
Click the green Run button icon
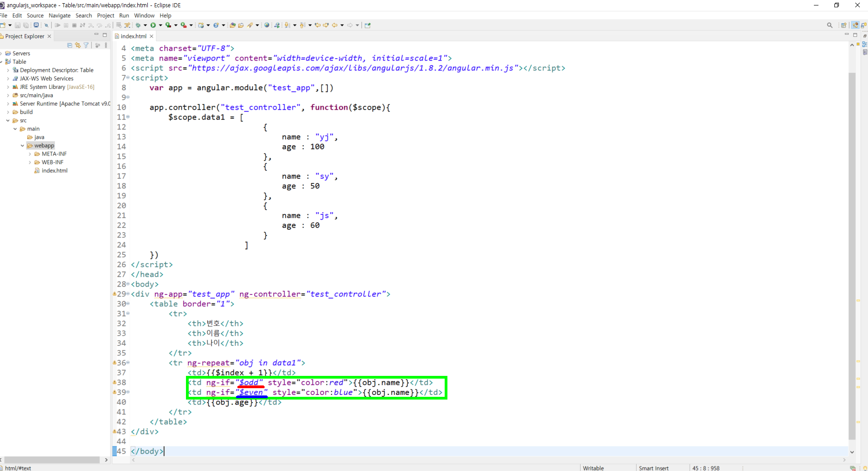tap(153, 25)
